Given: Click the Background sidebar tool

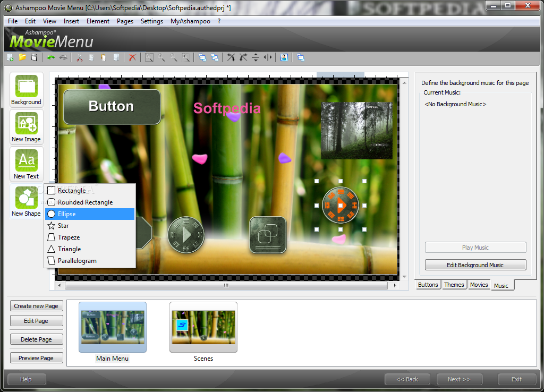Looking at the screenshot, I should tap(27, 90).
